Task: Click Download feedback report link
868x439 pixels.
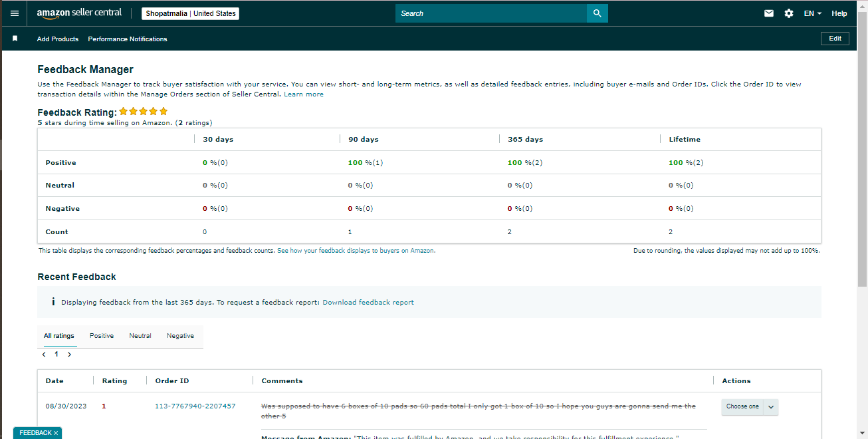Action: pos(368,302)
